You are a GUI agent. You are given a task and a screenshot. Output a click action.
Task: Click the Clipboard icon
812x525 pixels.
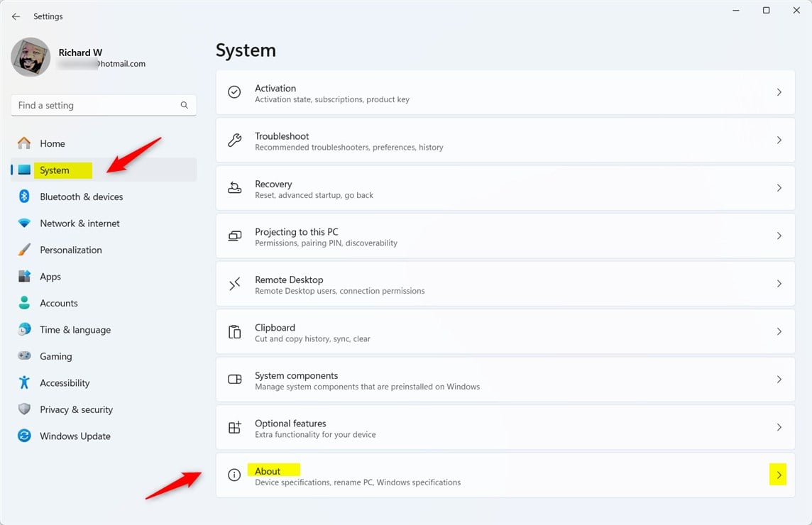coord(234,331)
